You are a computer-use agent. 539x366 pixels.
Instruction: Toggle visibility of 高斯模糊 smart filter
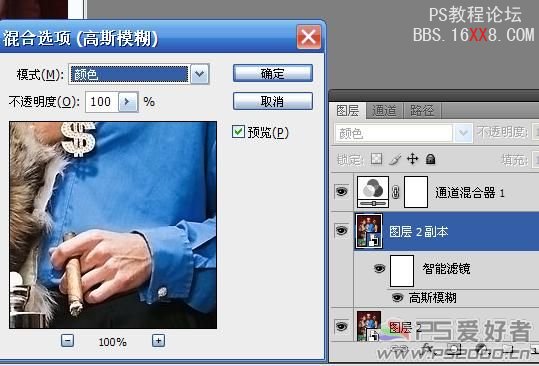(397, 297)
